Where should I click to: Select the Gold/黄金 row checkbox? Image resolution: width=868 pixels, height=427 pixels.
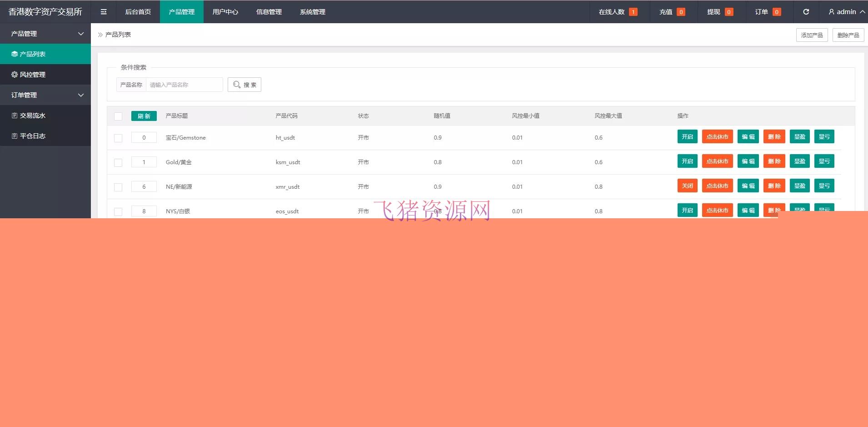118,163
